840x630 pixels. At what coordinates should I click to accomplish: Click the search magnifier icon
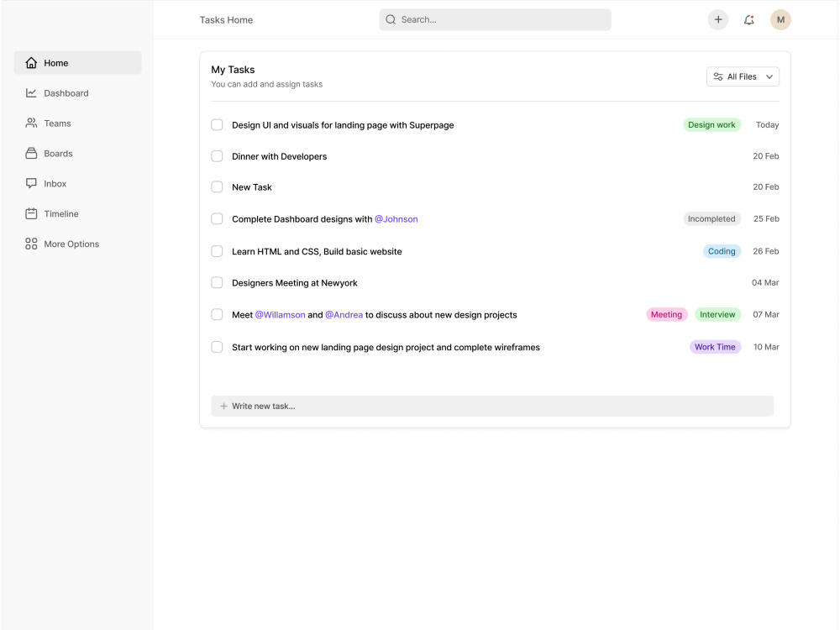pyautogui.click(x=391, y=20)
